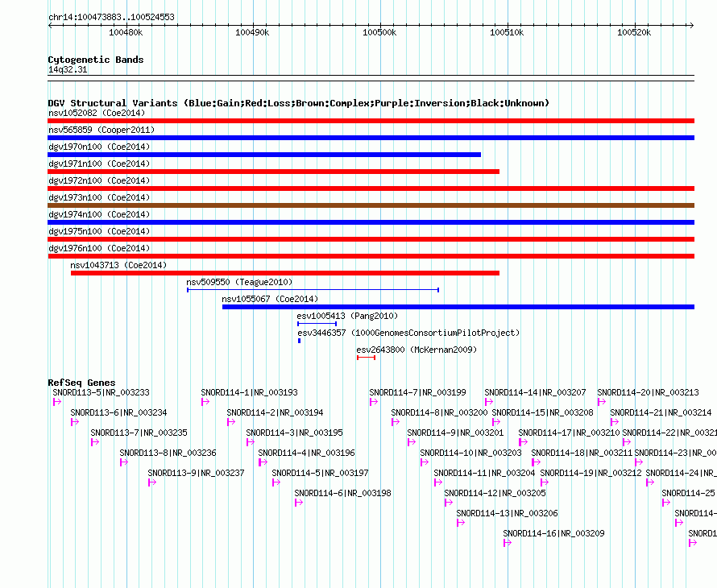This screenshot has height=588, width=717.
Task: Select the small esv3446357 blue variant mark
Action: [x=299, y=341]
